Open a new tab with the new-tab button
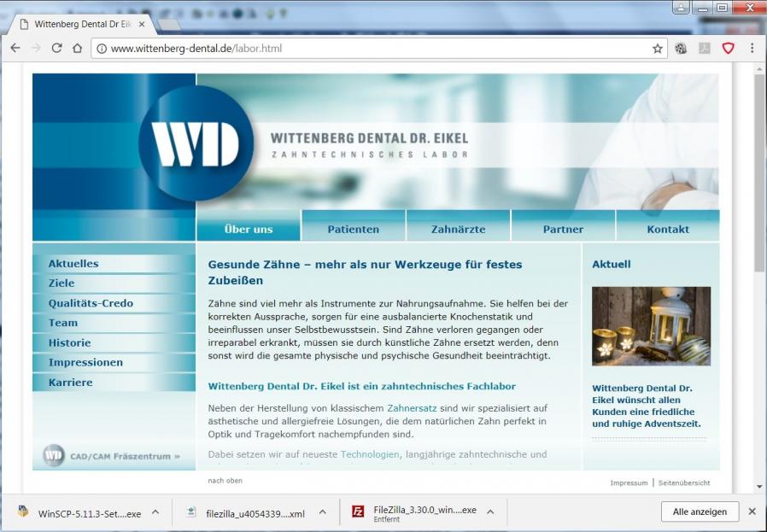Screen dimensions: 767x532 (x=169, y=24)
